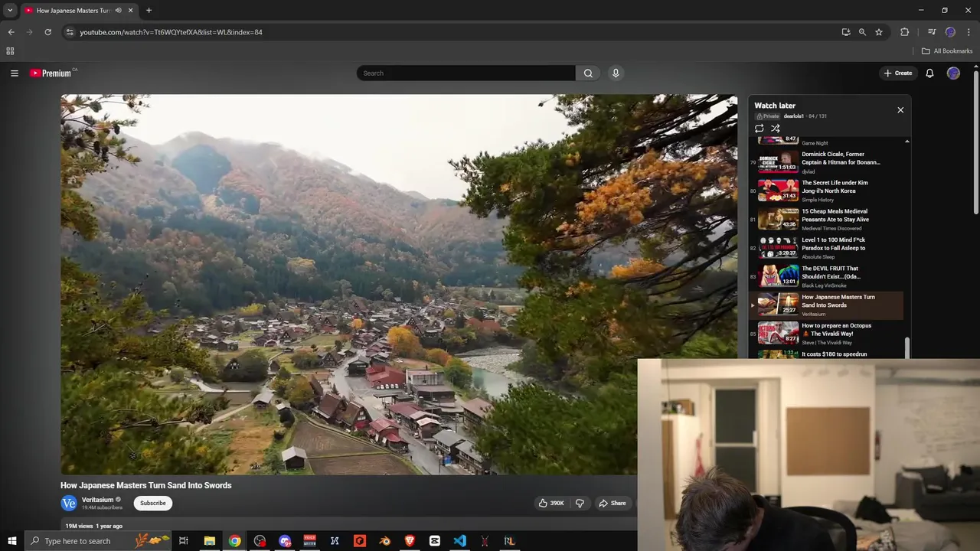Open the Veritasium channel name link

tap(97, 500)
